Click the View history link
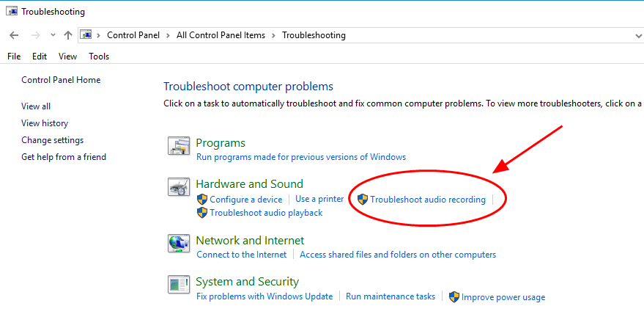 coord(45,123)
